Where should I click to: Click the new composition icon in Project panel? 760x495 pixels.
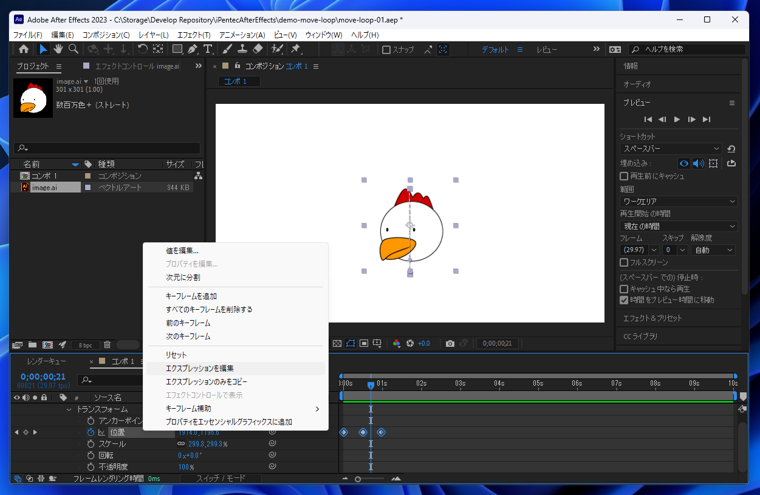pyautogui.click(x=48, y=345)
